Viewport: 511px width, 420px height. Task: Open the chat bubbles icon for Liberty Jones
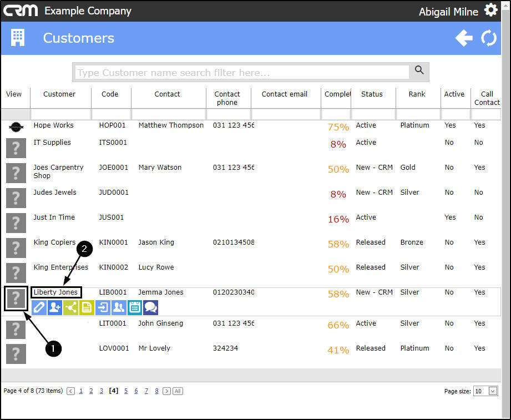[150, 307]
